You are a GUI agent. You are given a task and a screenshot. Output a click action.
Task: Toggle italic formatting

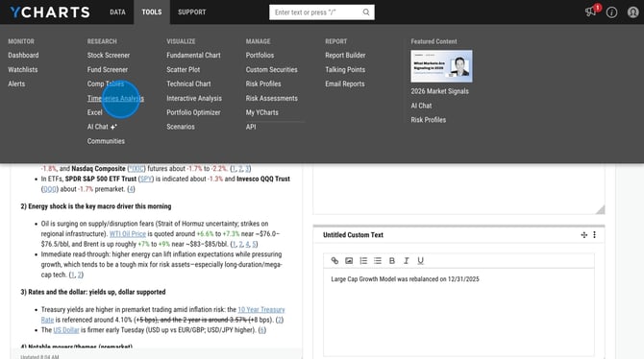click(x=407, y=260)
